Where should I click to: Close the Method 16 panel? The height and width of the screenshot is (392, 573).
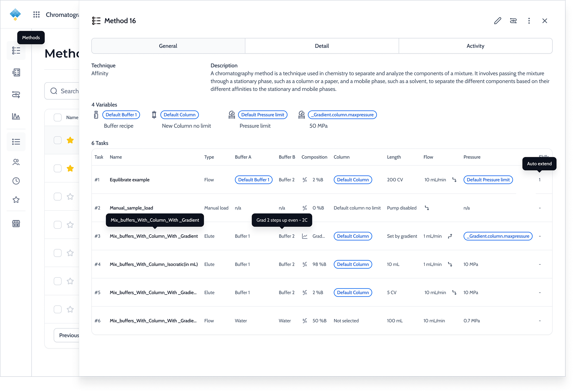click(x=545, y=21)
